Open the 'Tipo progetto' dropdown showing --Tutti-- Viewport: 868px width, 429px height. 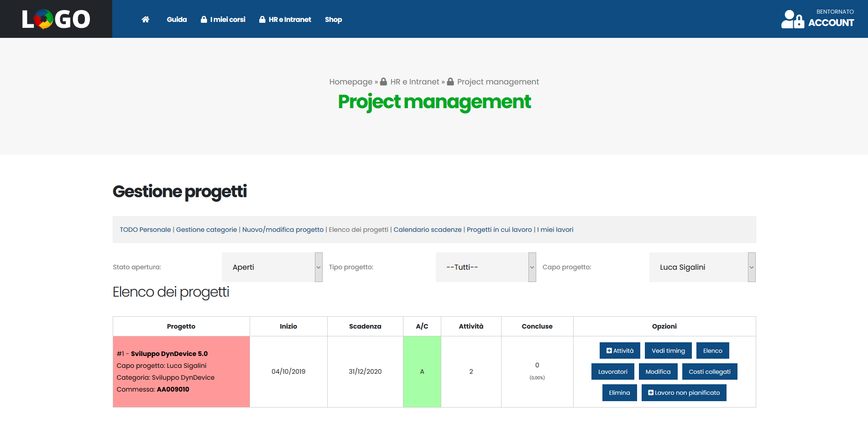(485, 267)
